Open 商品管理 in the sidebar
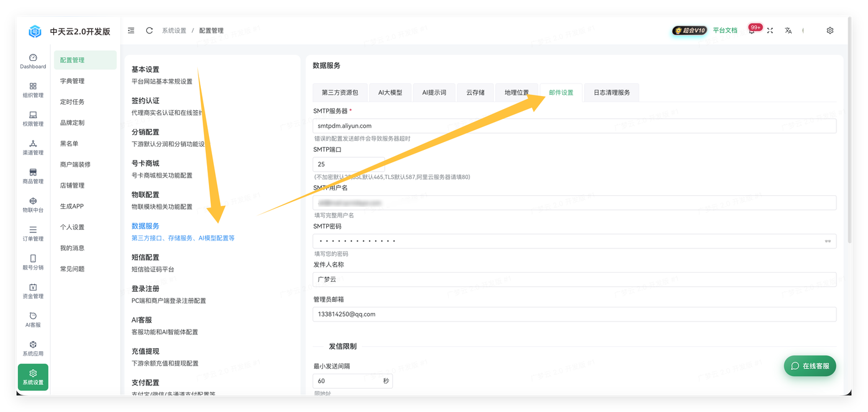Viewport: 868px width, 412px height. [33, 176]
